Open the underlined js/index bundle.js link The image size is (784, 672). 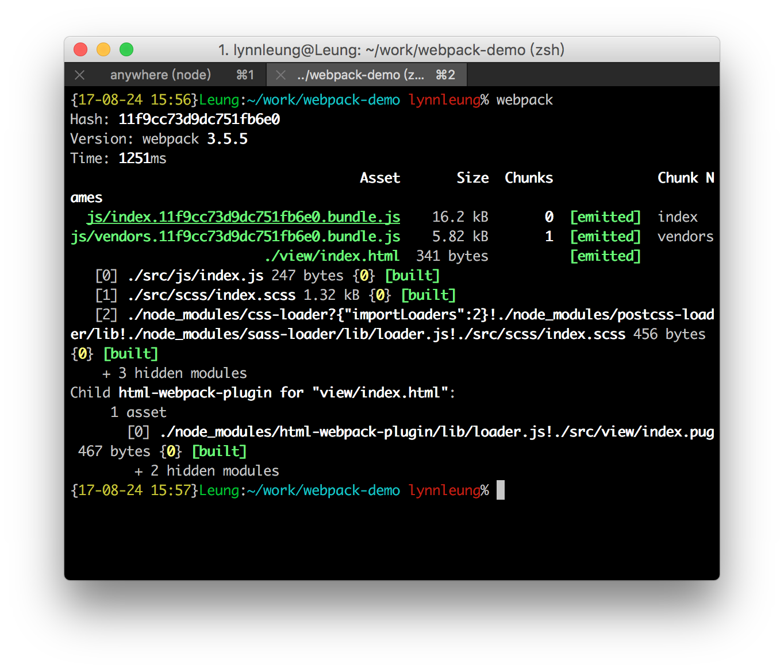tap(243, 217)
